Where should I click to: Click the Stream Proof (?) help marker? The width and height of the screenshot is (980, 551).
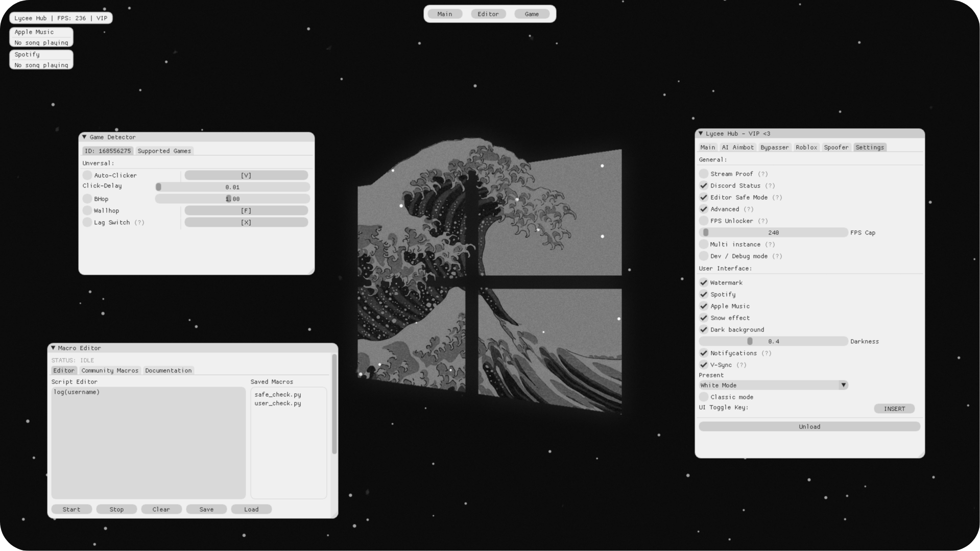(x=763, y=174)
